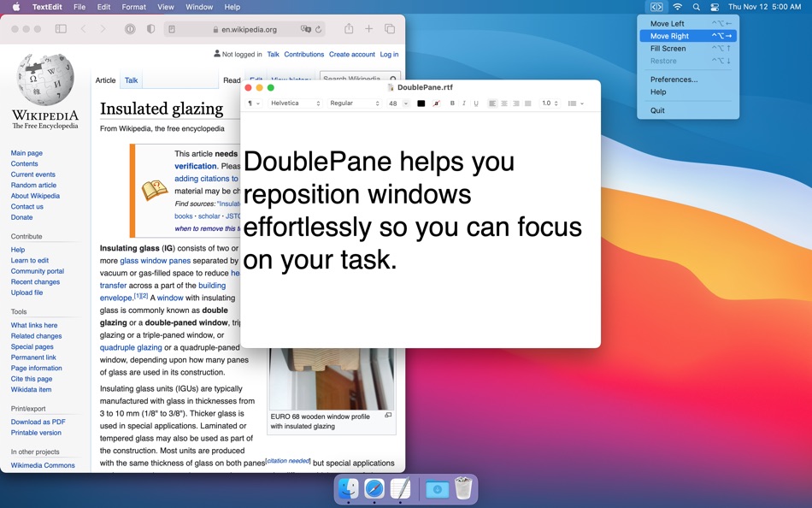Select right text alignment
The height and width of the screenshot is (508, 812).
pyautogui.click(x=515, y=103)
